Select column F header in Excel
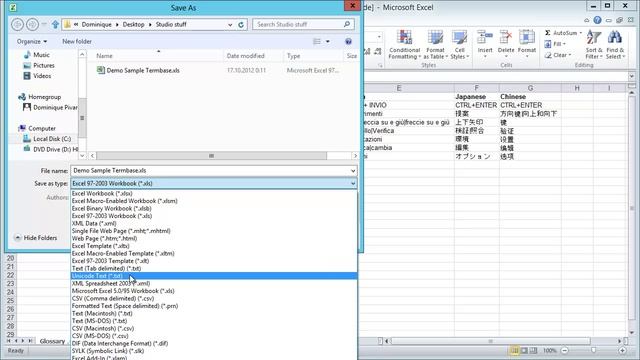Screen dimensions: 640x360 (476, 88)
